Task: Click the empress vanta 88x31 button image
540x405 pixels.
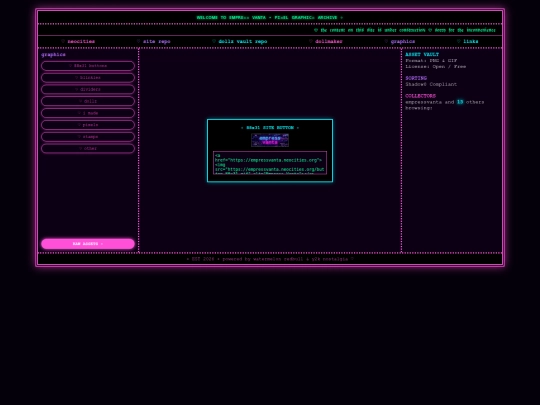Action: [x=270, y=140]
